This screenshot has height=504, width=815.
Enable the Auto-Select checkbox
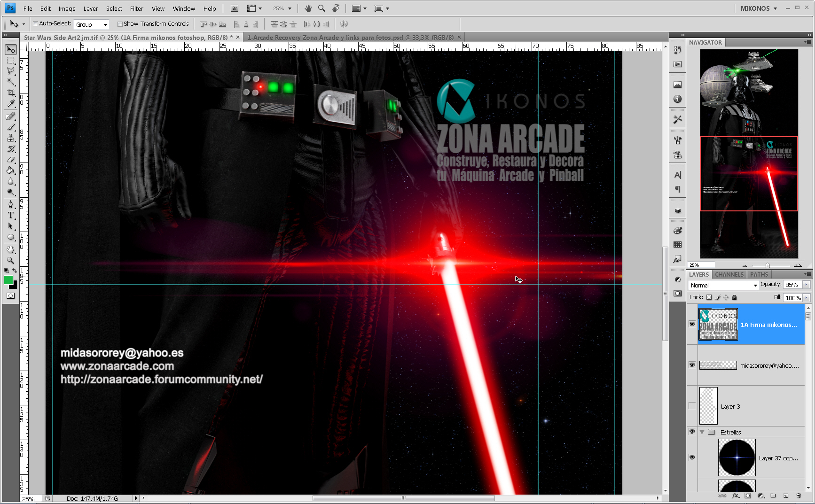tap(35, 24)
